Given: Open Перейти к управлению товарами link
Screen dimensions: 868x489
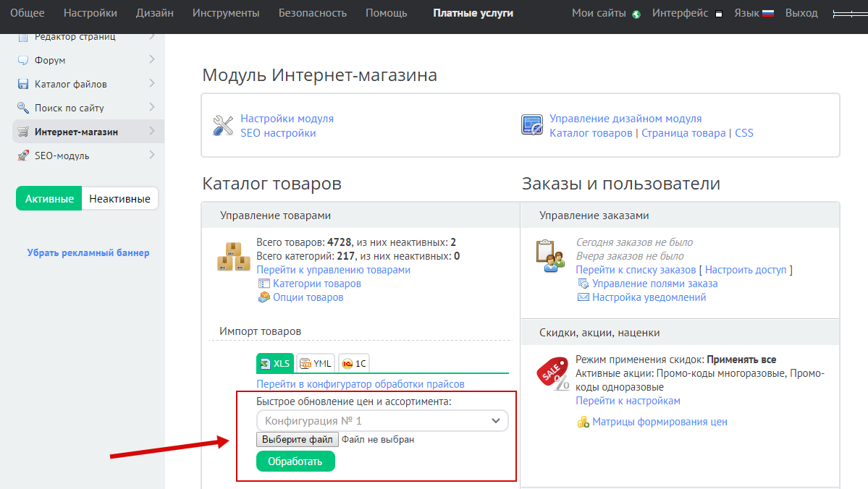Looking at the screenshot, I should click(333, 270).
